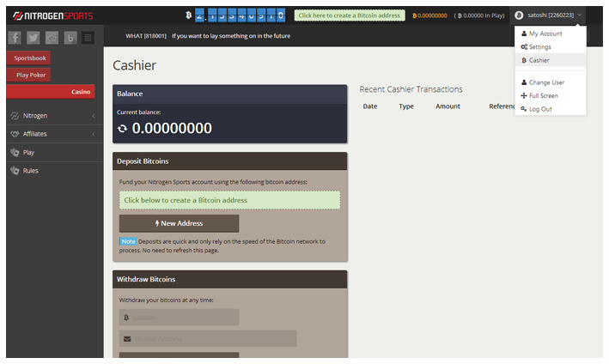Screen dimensions: 609x364
Task: Go to the Sportsbook section
Action: pos(28,58)
